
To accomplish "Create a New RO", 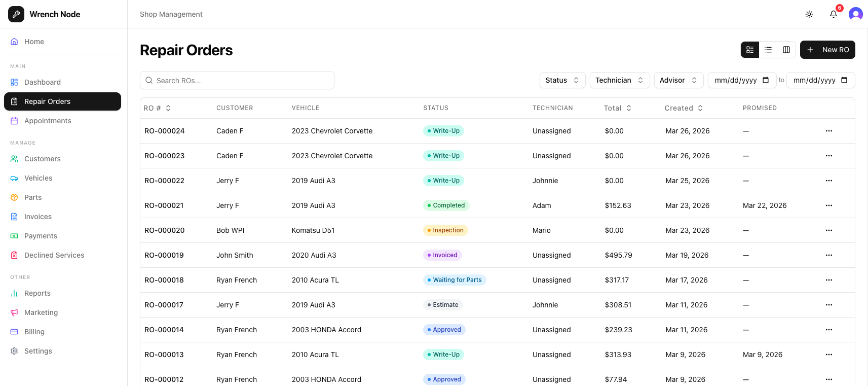I will (x=827, y=50).
